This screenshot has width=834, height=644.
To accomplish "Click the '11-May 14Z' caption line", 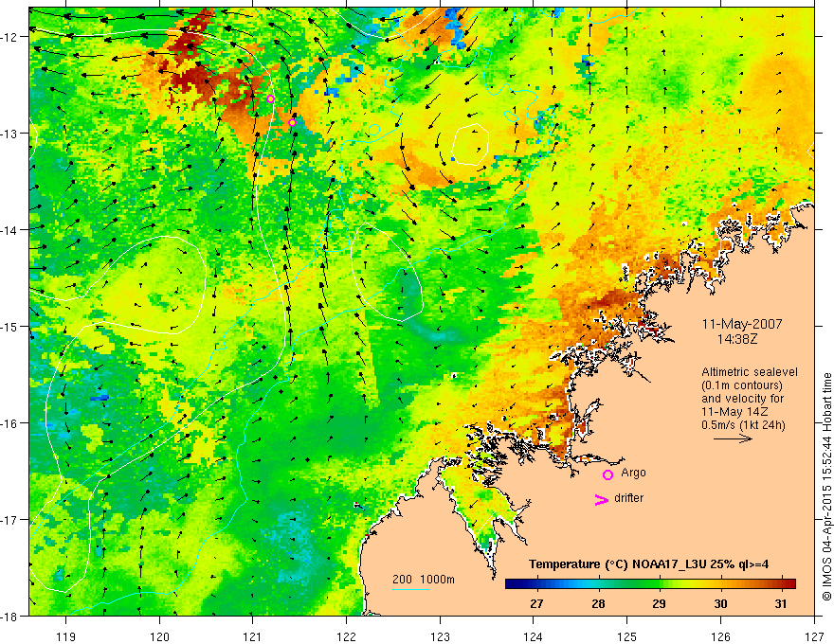I will [x=734, y=412].
